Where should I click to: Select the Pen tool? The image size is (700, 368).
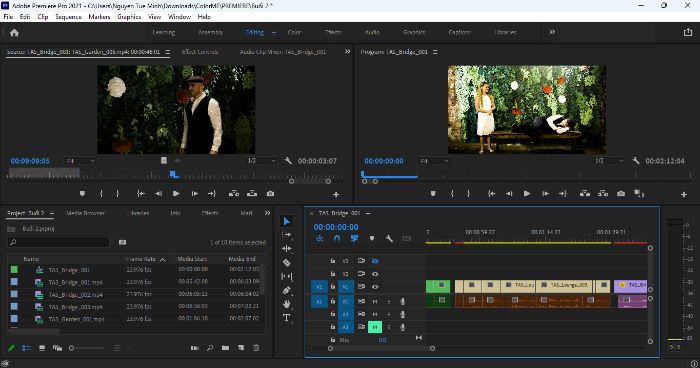287,290
